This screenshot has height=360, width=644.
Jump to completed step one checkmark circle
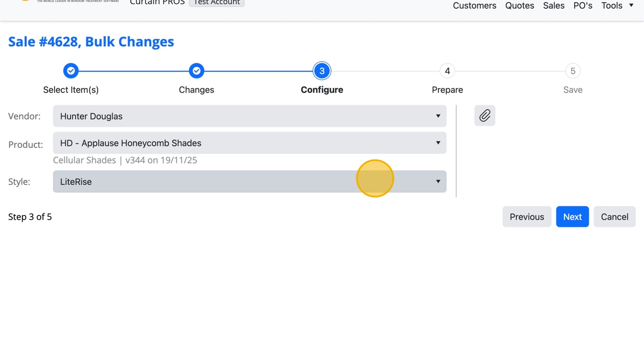point(71,71)
